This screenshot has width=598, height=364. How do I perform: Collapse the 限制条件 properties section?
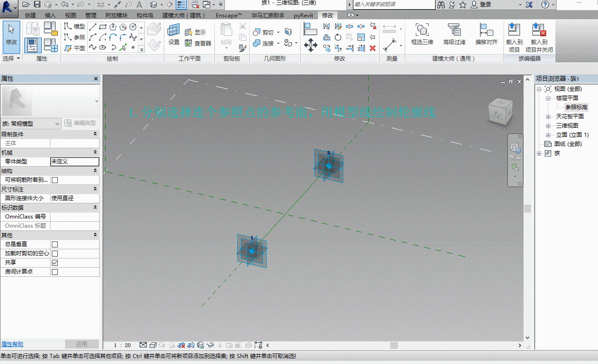pyautogui.click(x=95, y=134)
